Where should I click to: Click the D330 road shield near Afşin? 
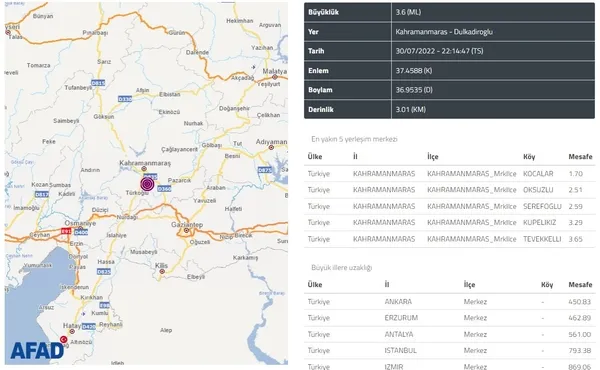[x=125, y=99]
